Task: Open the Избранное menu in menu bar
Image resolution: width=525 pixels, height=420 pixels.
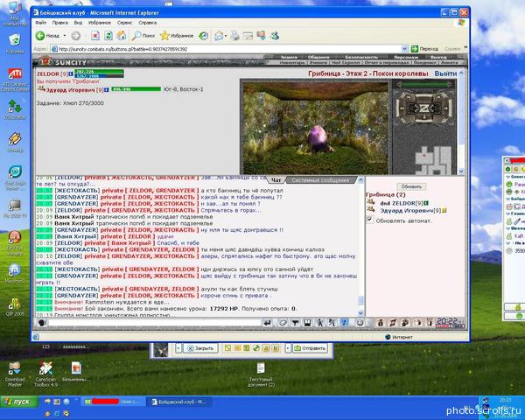Action: click(100, 23)
